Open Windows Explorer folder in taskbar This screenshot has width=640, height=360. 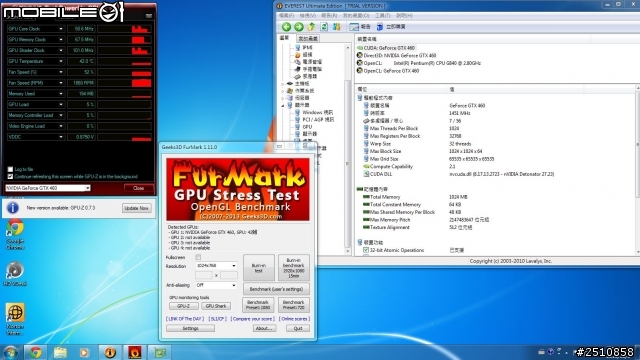click(60, 352)
